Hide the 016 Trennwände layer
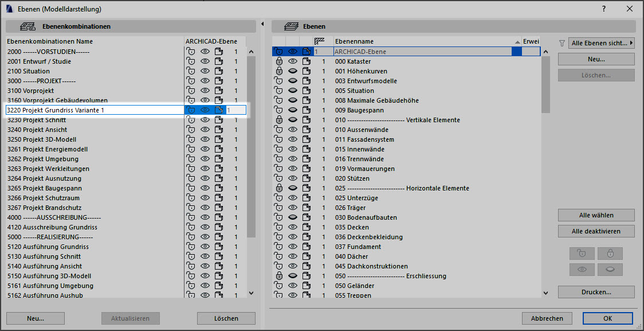644x331 pixels. pos(292,159)
